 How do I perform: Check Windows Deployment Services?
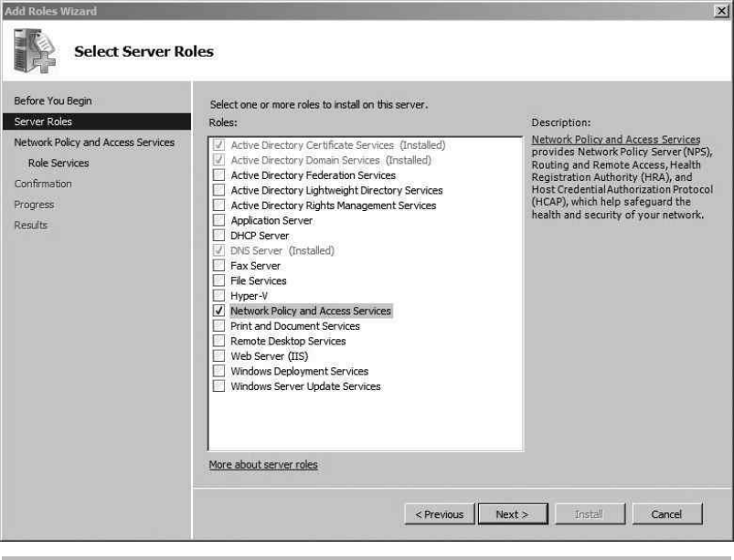[218, 371]
